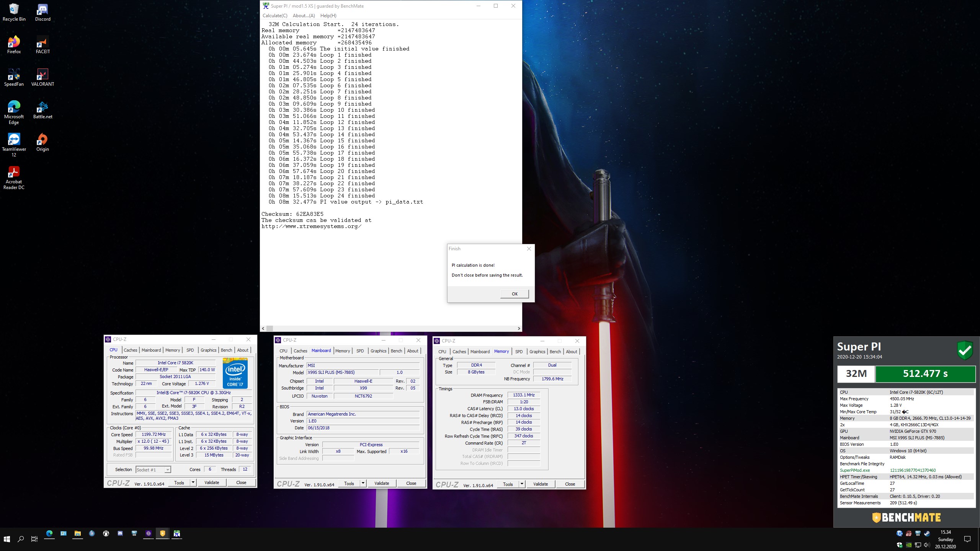Screen dimensions: 980x551
Task: Switch to CPU-Z via its taskbar icon
Action: [149, 533]
